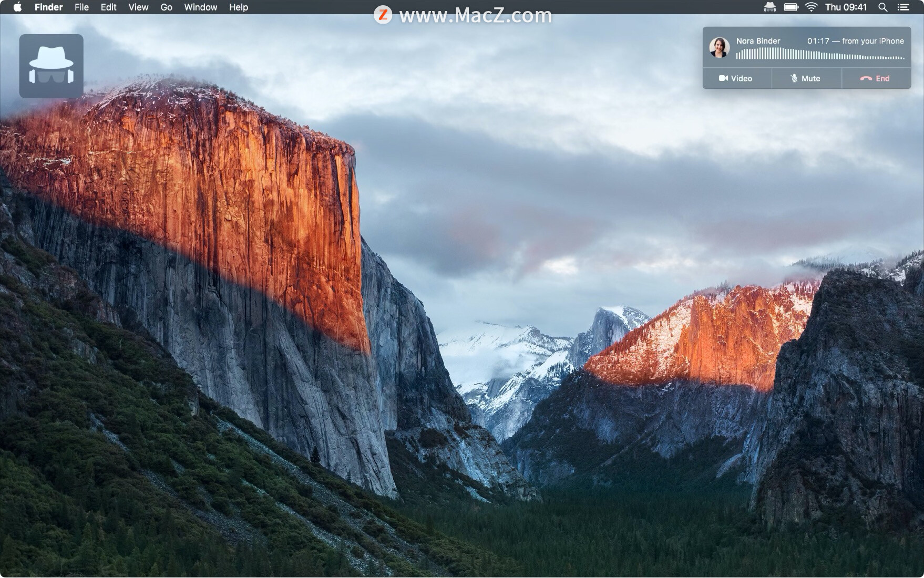Open the Window menu
This screenshot has height=578, width=924.
tap(200, 7)
